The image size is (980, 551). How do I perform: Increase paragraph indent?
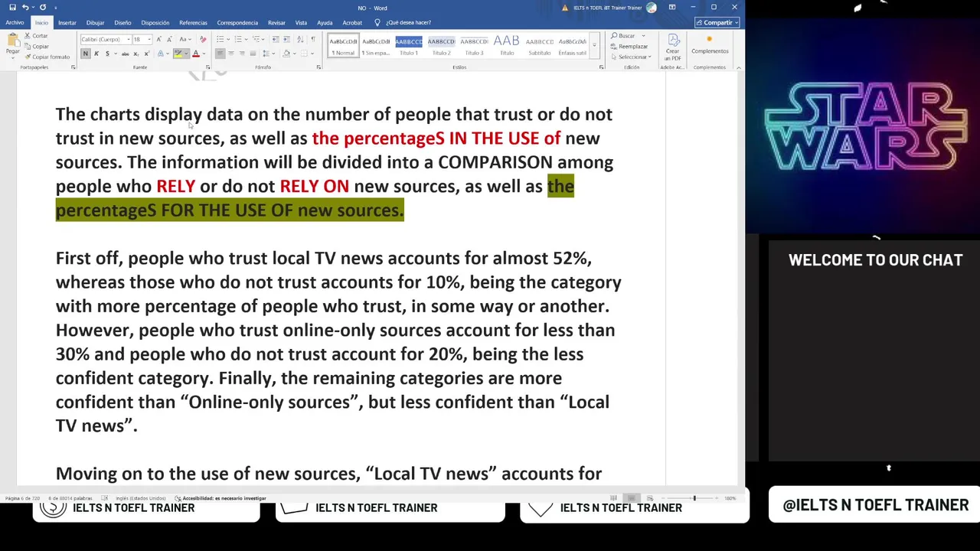(x=286, y=39)
